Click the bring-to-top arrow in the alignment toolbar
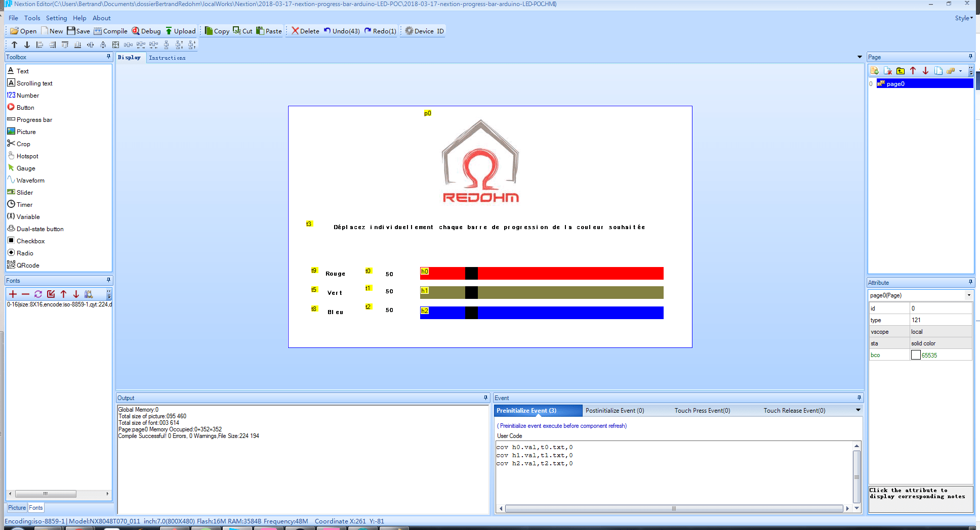The width and height of the screenshot is (980, 530). 14,45
